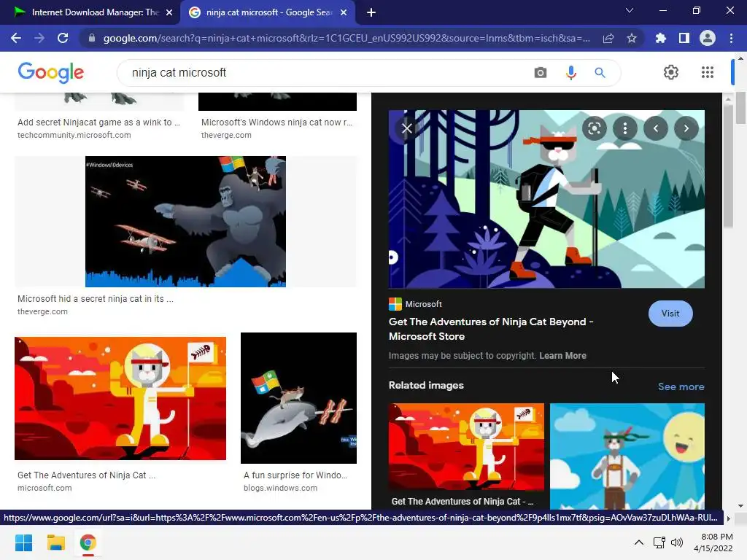Open the clock showing 8:08 PM
Screen dimensions: 747x560
713,542
